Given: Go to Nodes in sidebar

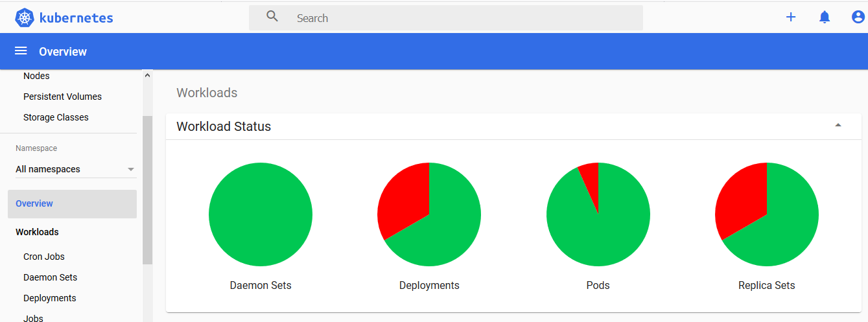Looking at the screenshot, I should (36, 76).
